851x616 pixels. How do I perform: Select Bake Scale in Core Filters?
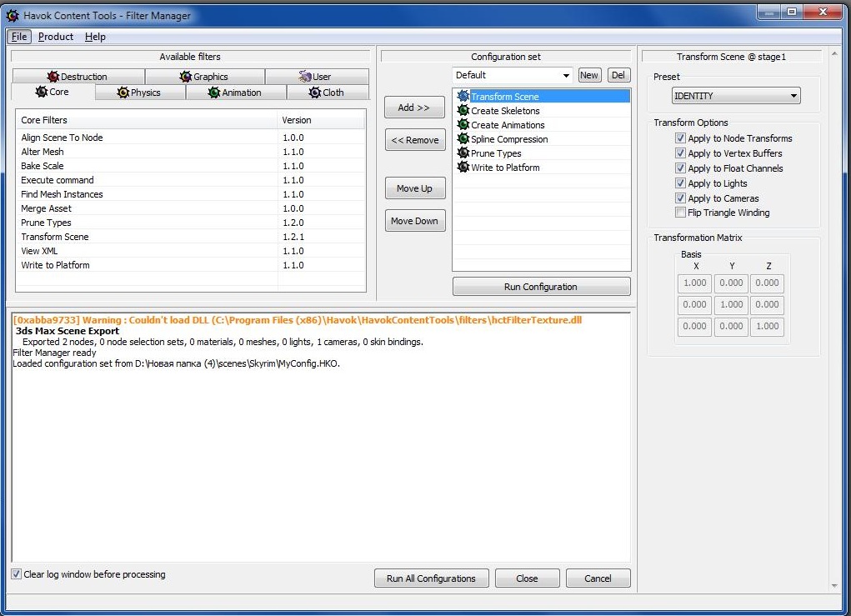point(191,166)
